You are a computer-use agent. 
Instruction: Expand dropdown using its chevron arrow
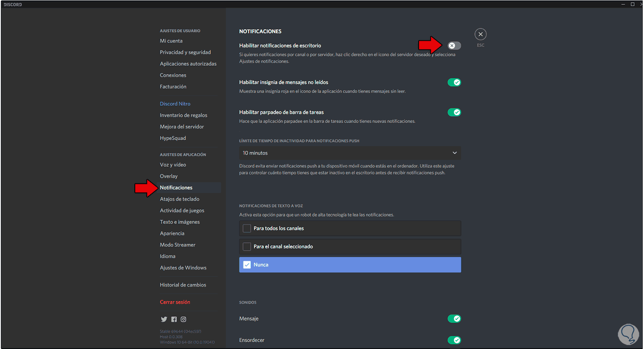[x=455, y=153]
